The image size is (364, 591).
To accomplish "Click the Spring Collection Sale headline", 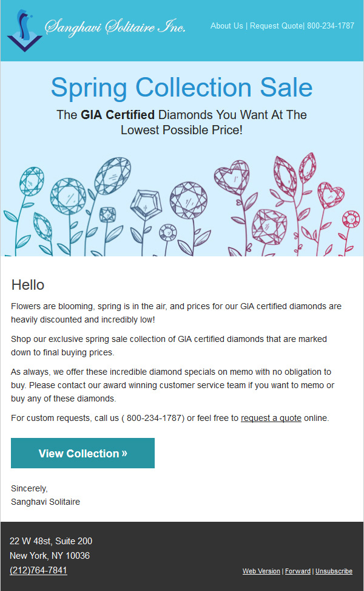I will [x=182, y=88].
